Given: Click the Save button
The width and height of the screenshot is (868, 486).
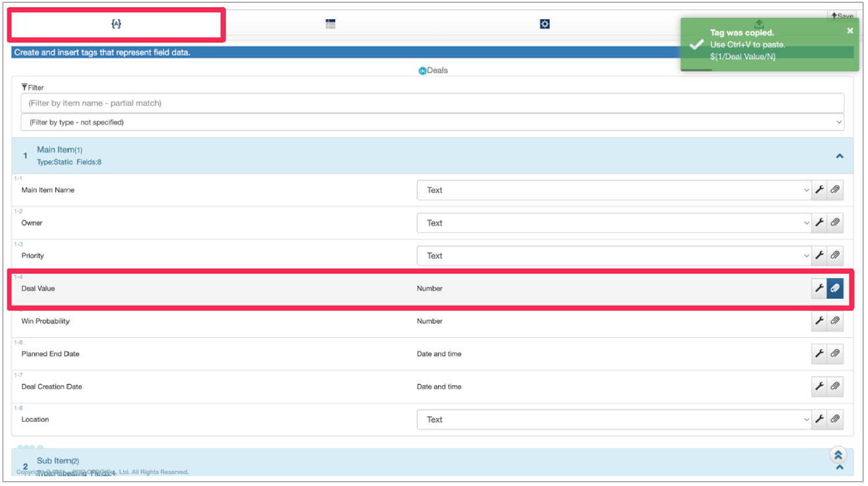Looking at the screenshot, I should coord(841,16).
